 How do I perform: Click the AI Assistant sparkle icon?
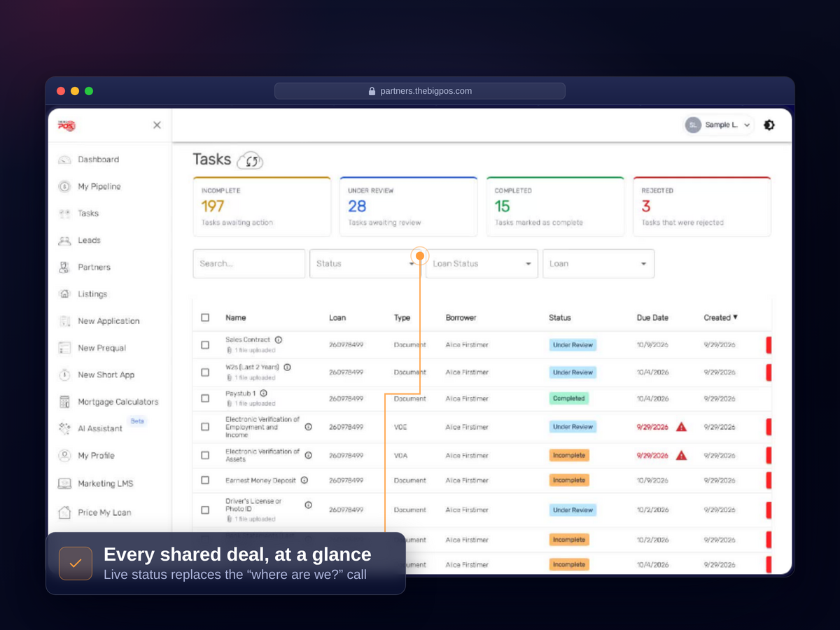(x=64, y=428)
